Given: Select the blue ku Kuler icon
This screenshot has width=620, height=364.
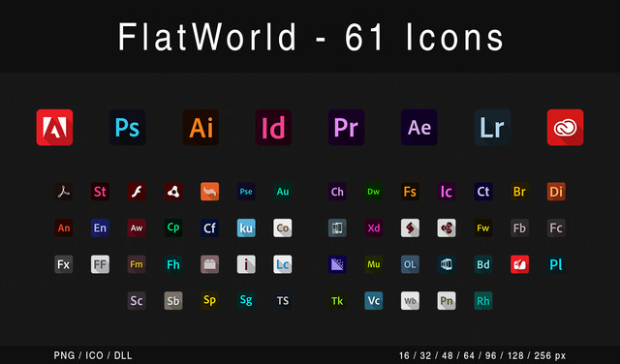Looking at the screenshot, I should [246, 227].
